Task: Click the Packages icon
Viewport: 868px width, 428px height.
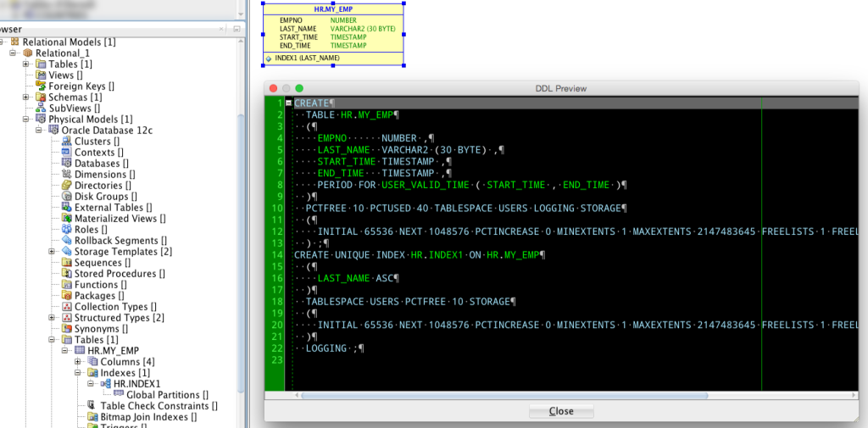Action: [66, 296]
